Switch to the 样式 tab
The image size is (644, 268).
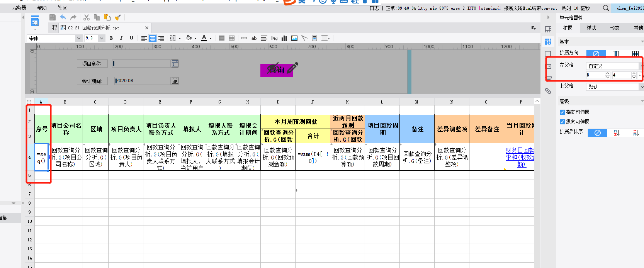(x=591, y=28)
